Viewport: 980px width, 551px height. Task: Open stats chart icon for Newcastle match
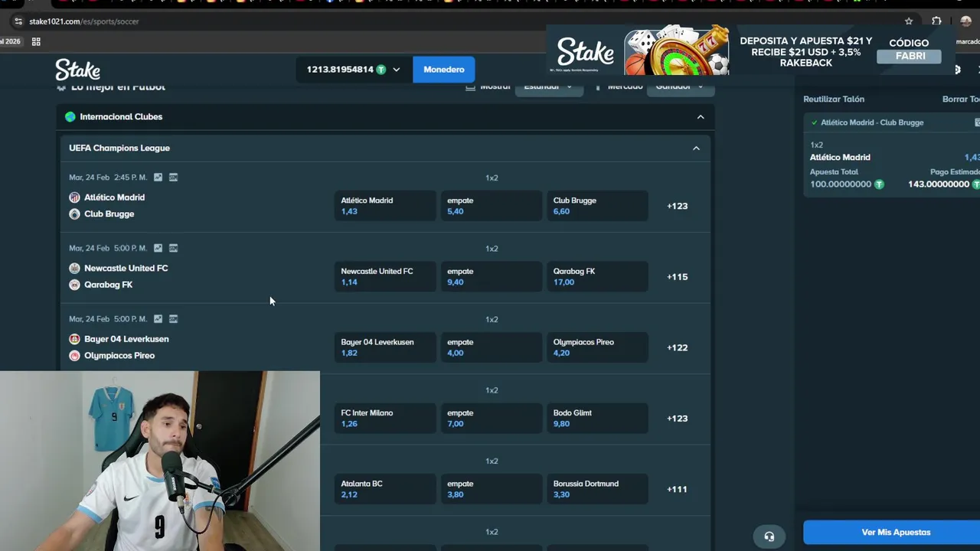point(158,248)
